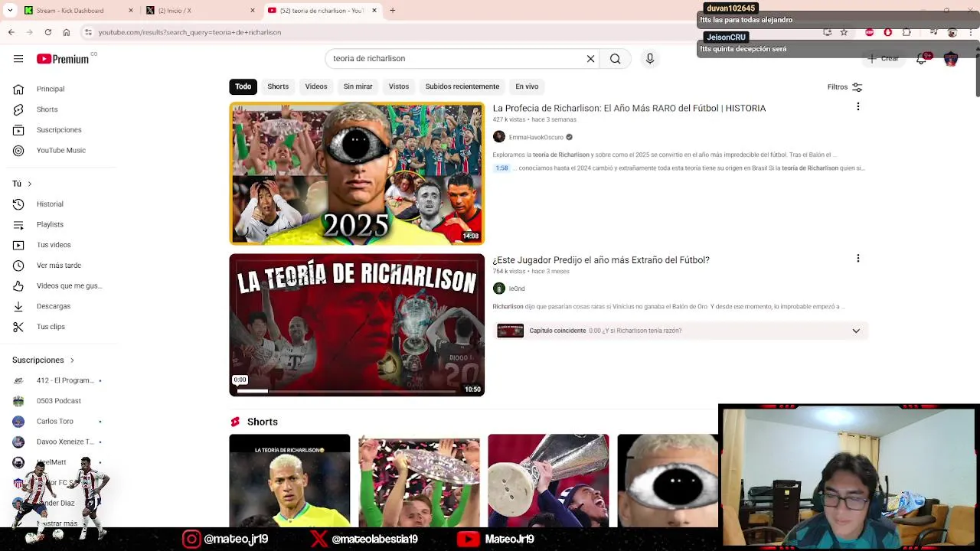Jump to the 1:58 timestamp chip
The height and width of the screenshot is (551, 980).
click(x=501, y=168)
